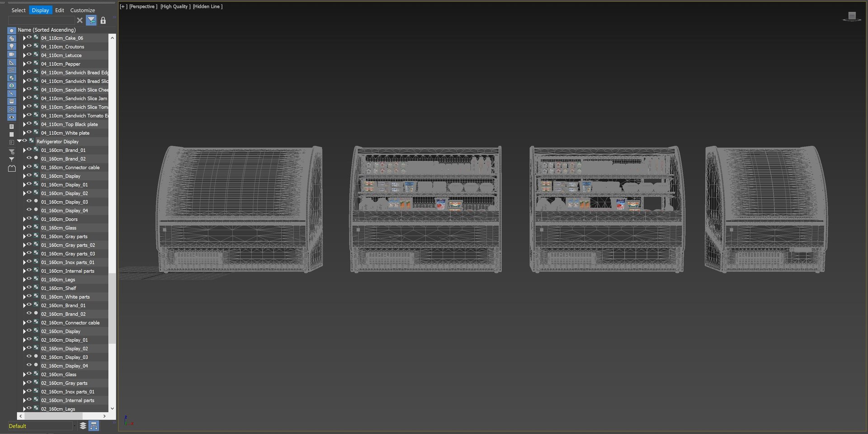868x434 pixels.
Task: Open the Default workspace dropdown arrow
Action: [75, 426]
